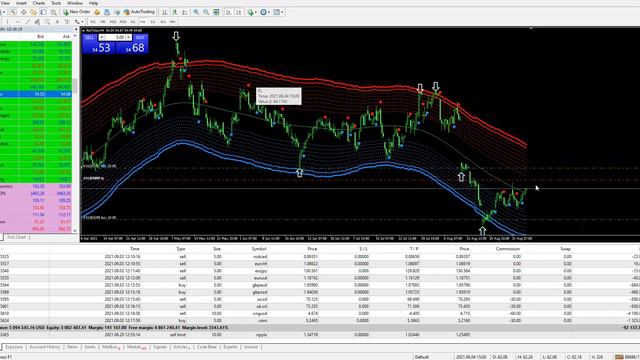Open the Templates icon
Viewport: 640px width, 360px height.
[276, 12]
